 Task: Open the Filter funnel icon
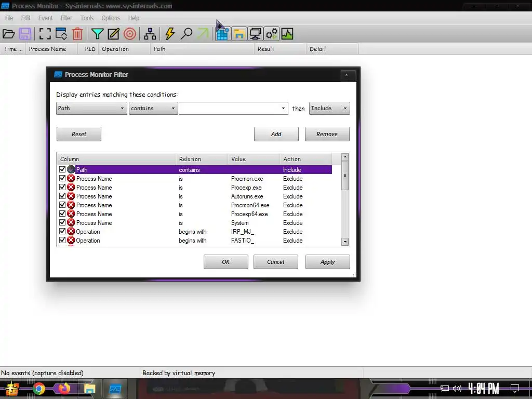[97, 34]
